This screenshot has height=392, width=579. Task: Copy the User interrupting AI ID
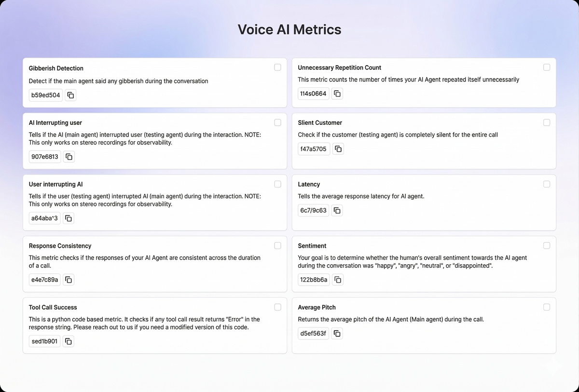69,218
